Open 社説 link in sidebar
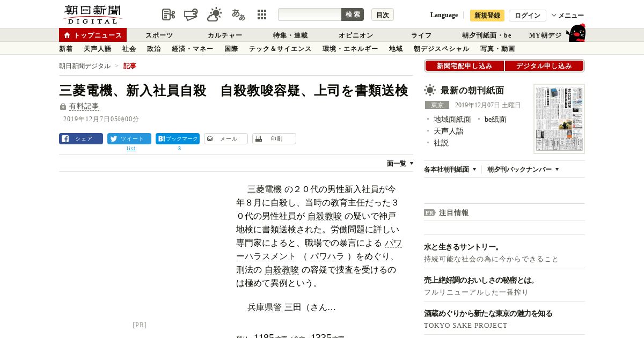This screenshot has width=644, height=338. pyautogui.click(x=441, y=143)
